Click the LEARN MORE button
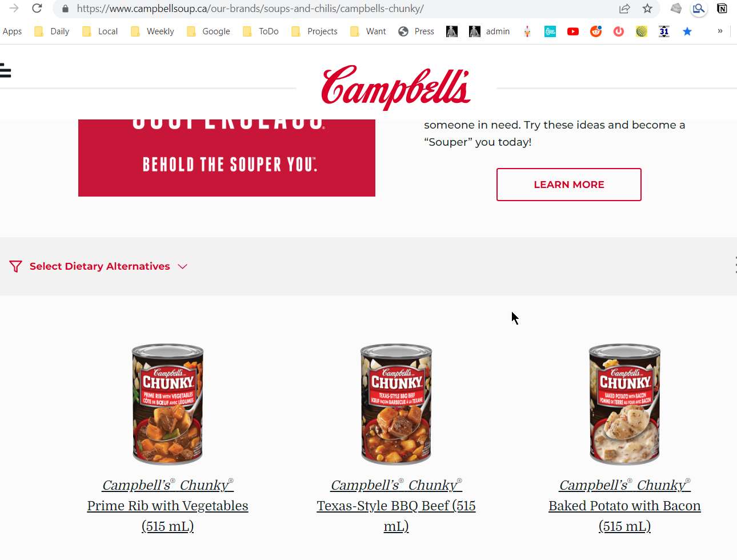Screen dimensions: 737x560 coord(569,185)
